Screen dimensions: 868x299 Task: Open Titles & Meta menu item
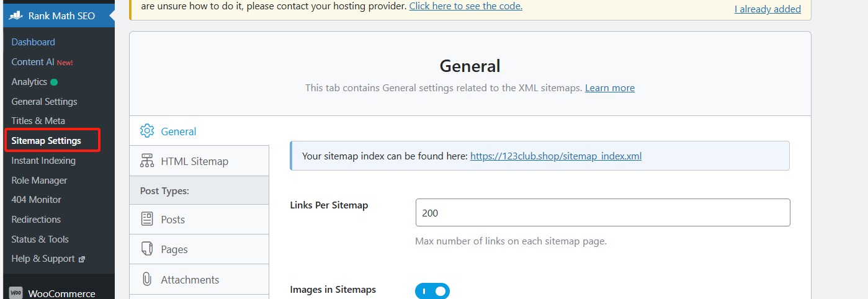[x=38, y=121]
